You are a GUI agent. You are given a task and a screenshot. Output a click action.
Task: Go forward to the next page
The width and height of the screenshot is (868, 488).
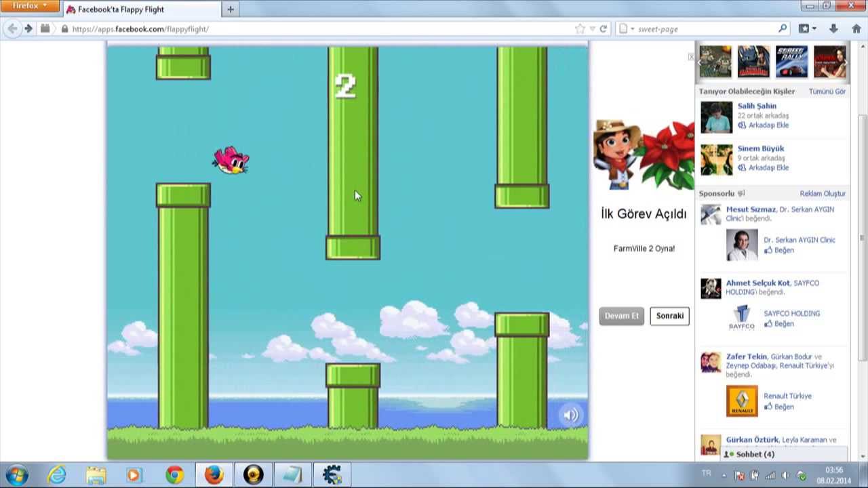(28, 28)
